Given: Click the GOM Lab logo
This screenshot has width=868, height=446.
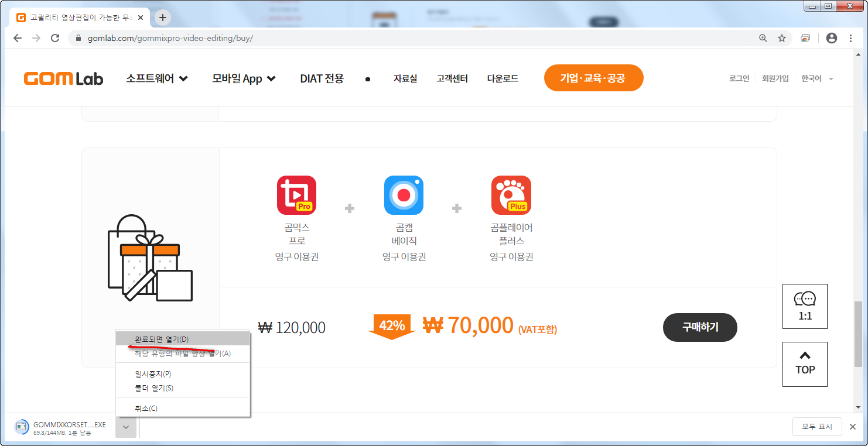Looking at the screenshot, I should pyautogui.click(x=64, y=78).
